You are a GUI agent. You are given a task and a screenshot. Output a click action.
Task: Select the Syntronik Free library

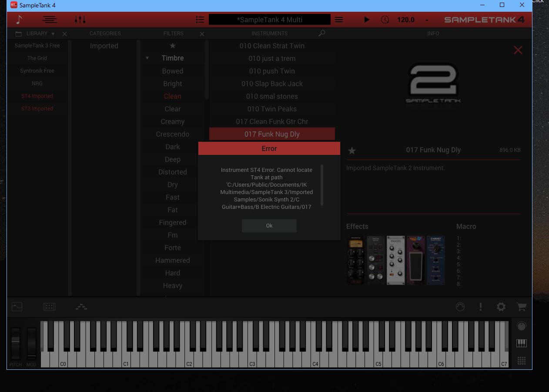[x=37, y=71]
